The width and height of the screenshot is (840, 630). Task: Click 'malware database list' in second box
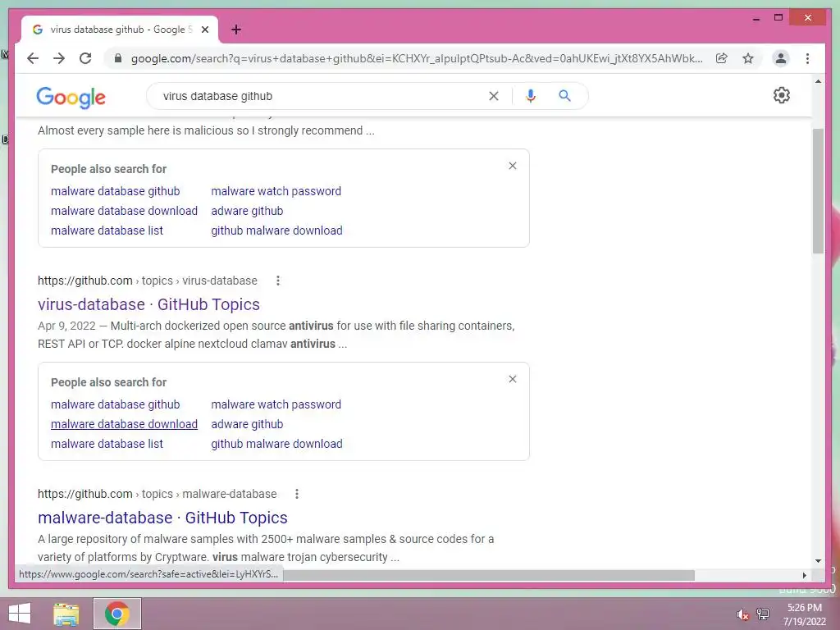(107, 444)
